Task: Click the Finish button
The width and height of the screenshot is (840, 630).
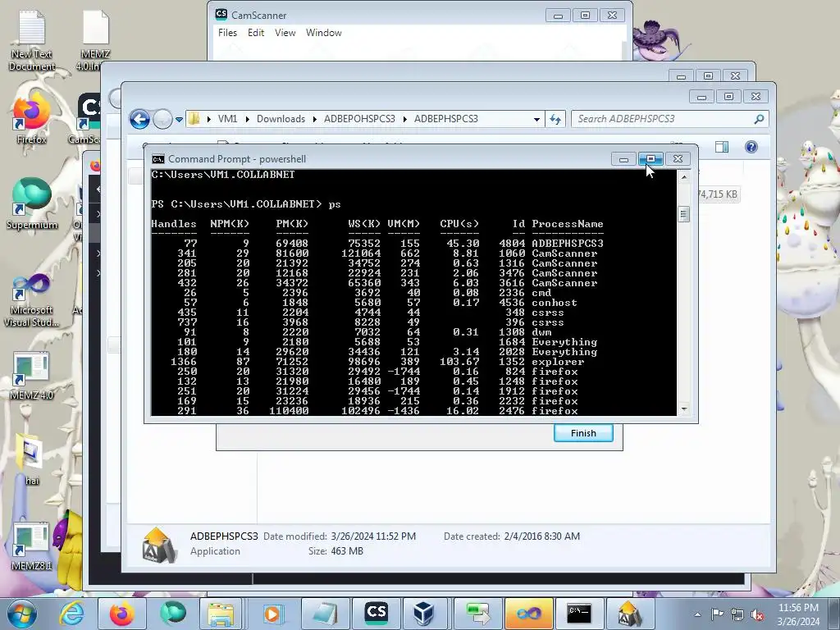Action: (583, 433)
